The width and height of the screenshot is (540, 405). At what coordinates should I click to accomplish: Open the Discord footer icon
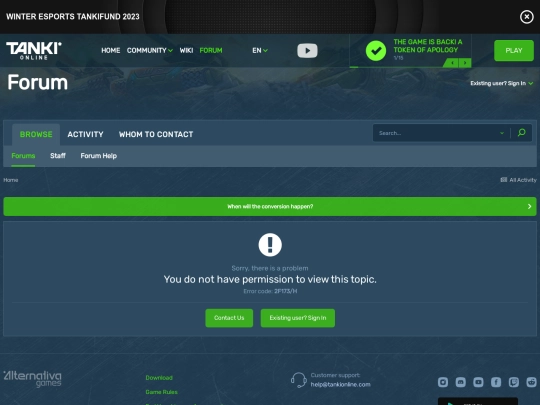point(460,382)
